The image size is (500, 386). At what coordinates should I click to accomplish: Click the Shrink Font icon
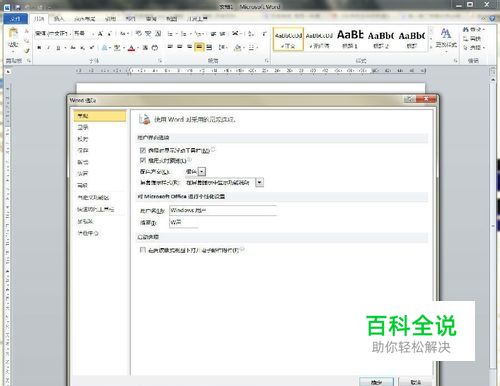click(x=109, y=33)
